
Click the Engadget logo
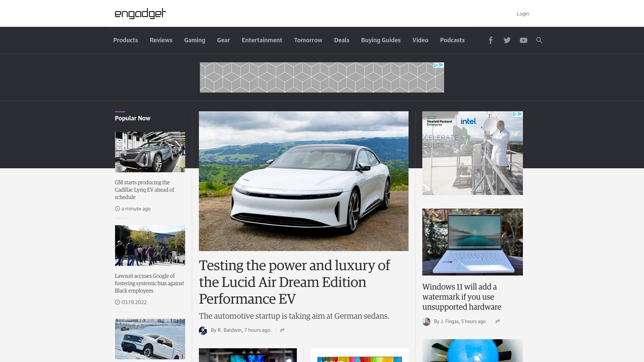[140, 13]
